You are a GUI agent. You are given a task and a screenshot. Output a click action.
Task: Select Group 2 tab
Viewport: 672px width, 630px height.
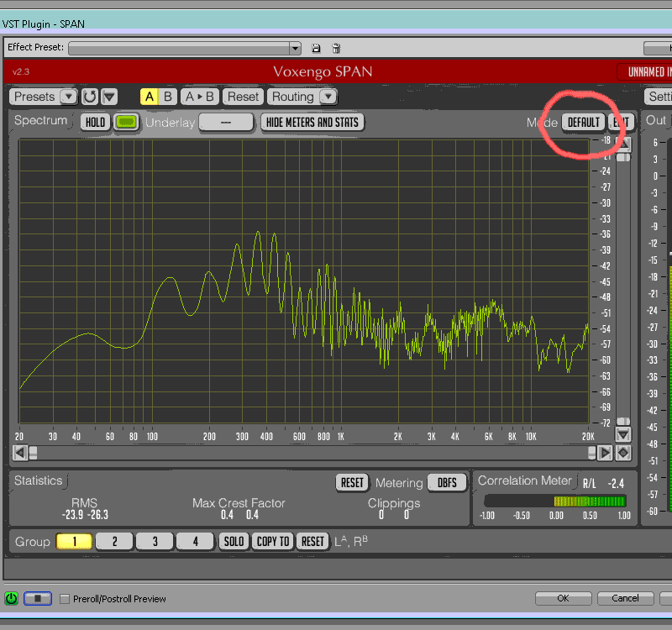114,542
